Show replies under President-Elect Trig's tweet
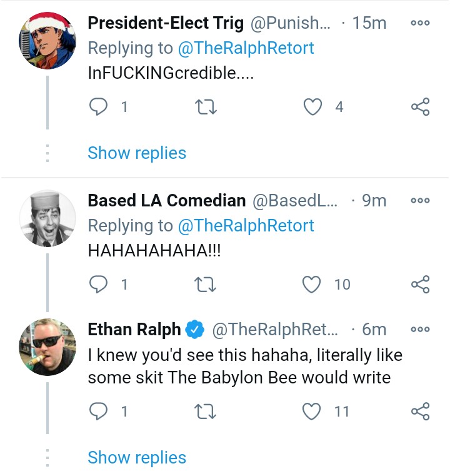Viewport: 450px width, 476px height. [137, 153]
